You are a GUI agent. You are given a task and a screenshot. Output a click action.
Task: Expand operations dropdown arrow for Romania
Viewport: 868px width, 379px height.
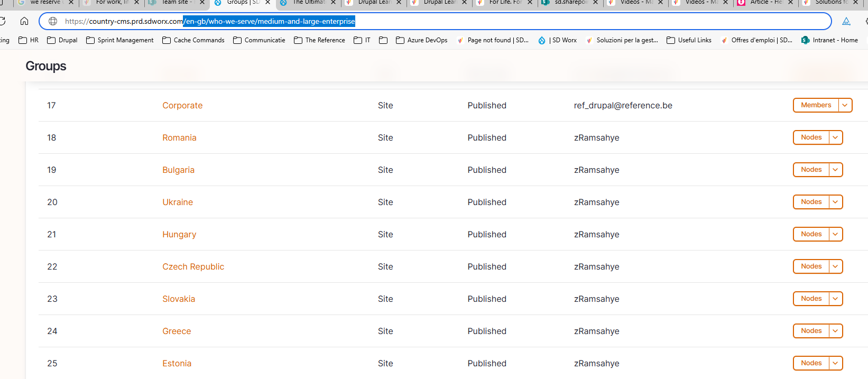pyautogui.click(x=836, y=137)
